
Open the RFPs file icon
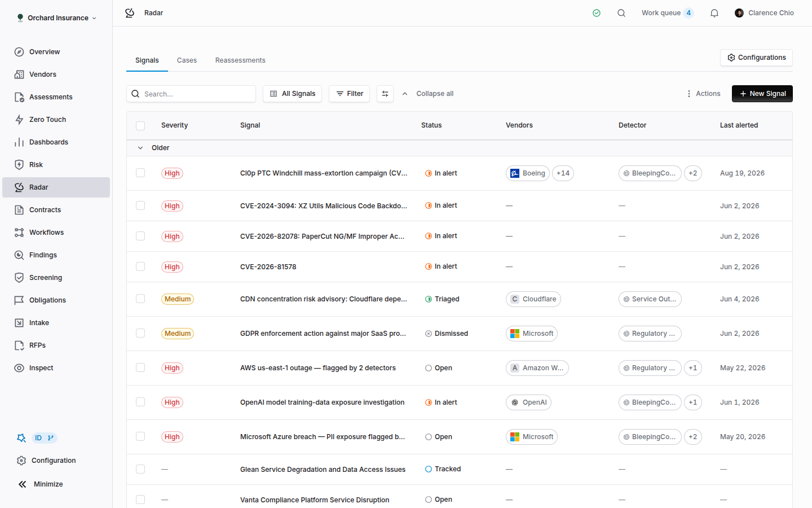click(x=19, y=345)
